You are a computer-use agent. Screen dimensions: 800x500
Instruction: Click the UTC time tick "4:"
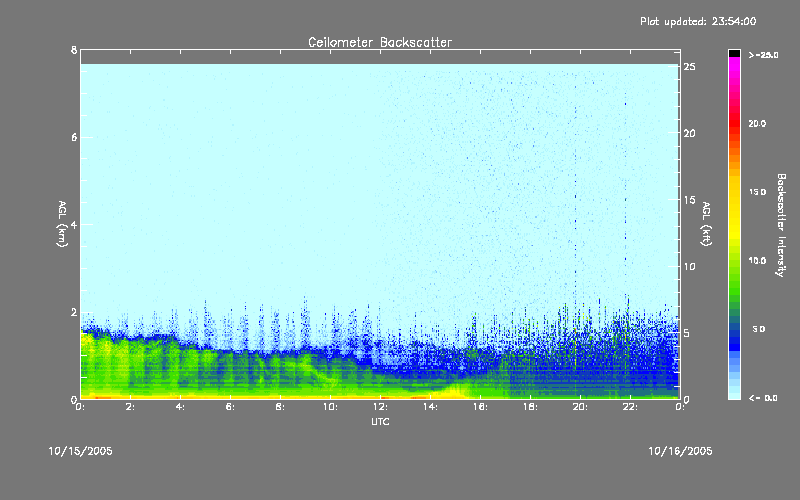[x=181, y=407]
